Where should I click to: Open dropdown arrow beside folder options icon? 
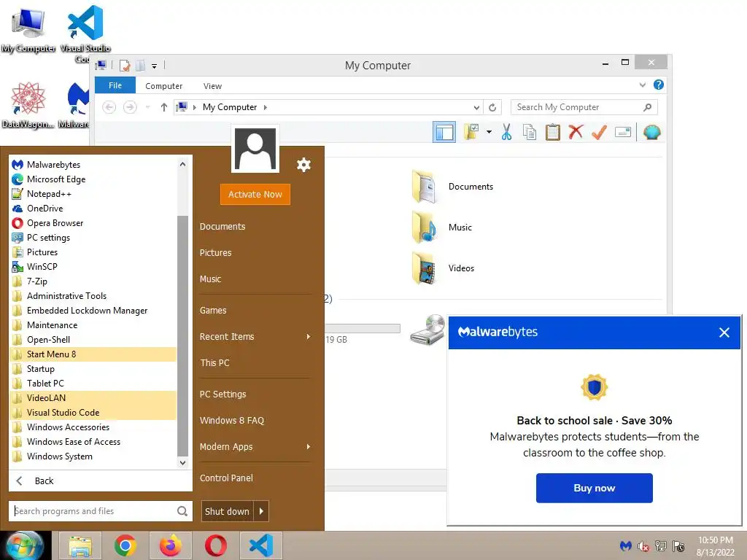tap(489, 132)
